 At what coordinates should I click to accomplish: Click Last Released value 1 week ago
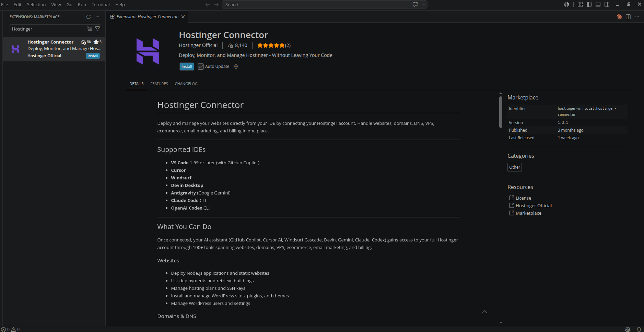568,138
